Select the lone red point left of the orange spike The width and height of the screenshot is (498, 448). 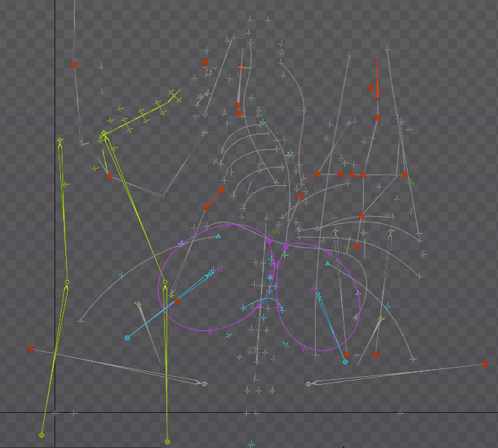pos(370,88)
